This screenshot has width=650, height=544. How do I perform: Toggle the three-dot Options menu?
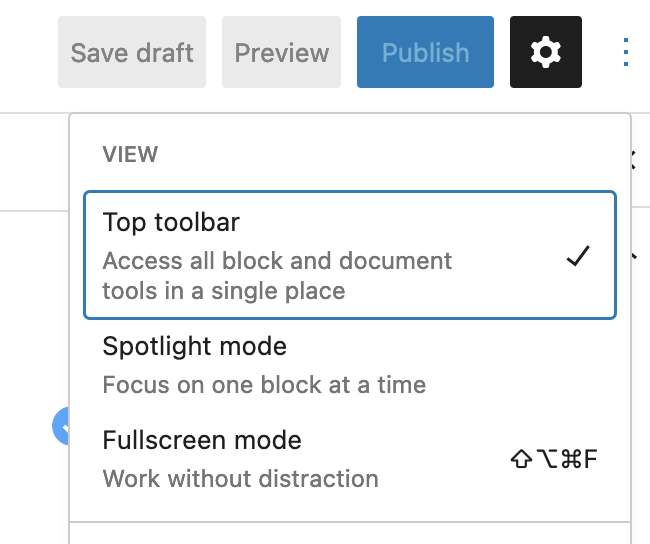click(626, 52)
